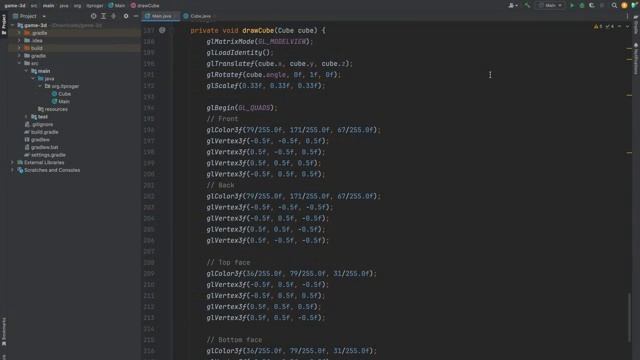Screen dimensions: 640x360
Task: Click the orange avatar icon at top right
Action: point(624,5)
